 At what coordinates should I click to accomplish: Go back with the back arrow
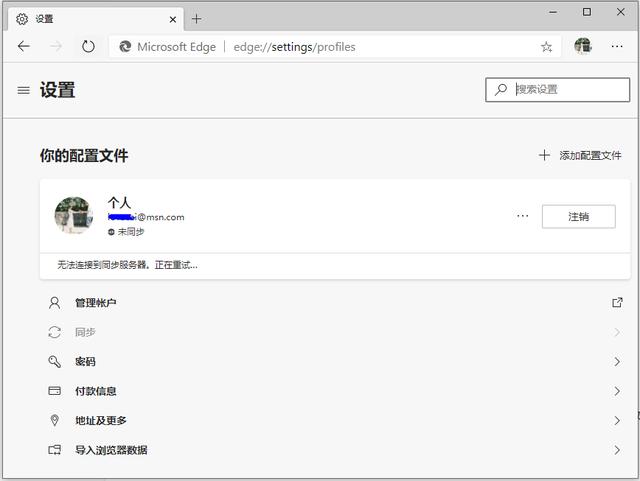(24, 46)
